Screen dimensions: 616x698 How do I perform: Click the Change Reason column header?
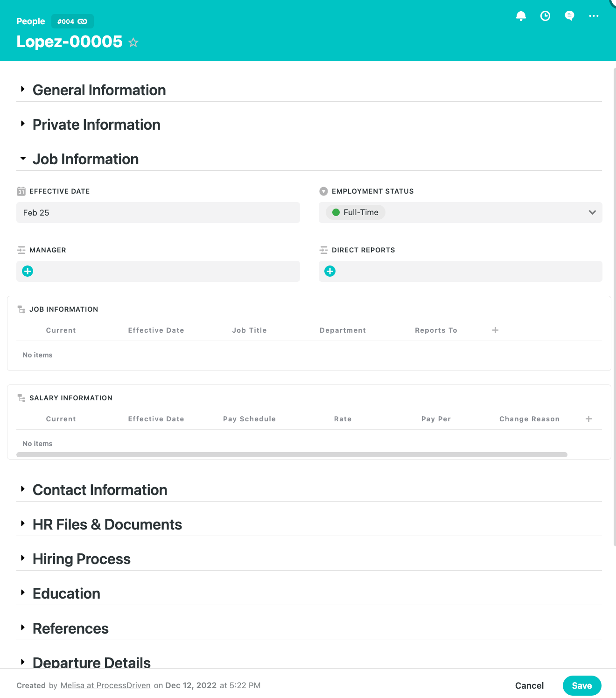(529, 419)
